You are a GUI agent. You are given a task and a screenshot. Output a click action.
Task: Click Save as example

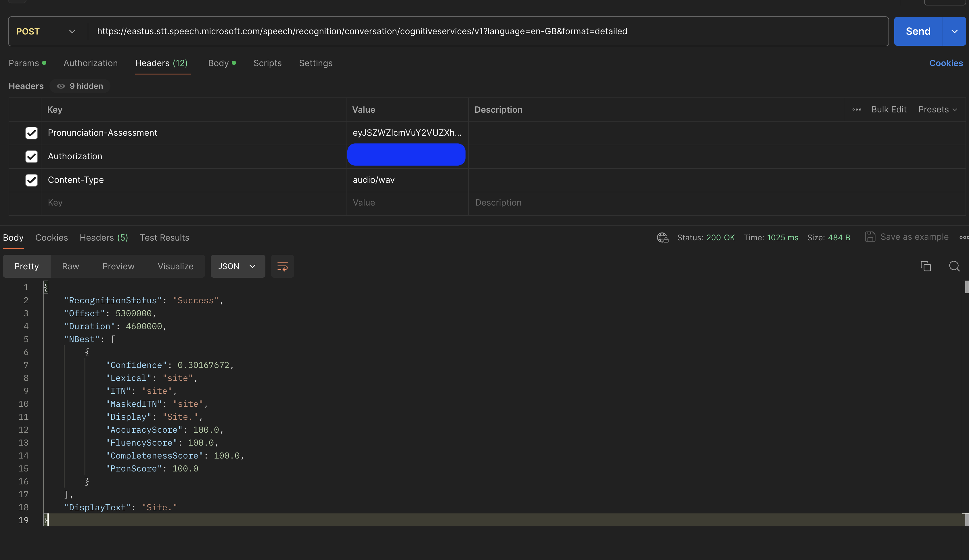coord(907,237)
